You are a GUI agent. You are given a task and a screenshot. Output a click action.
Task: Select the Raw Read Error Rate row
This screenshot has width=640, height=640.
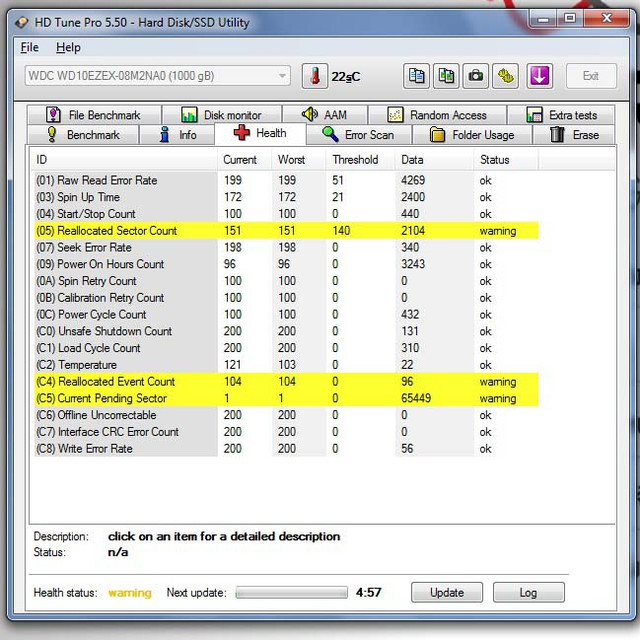coord(286,180)
